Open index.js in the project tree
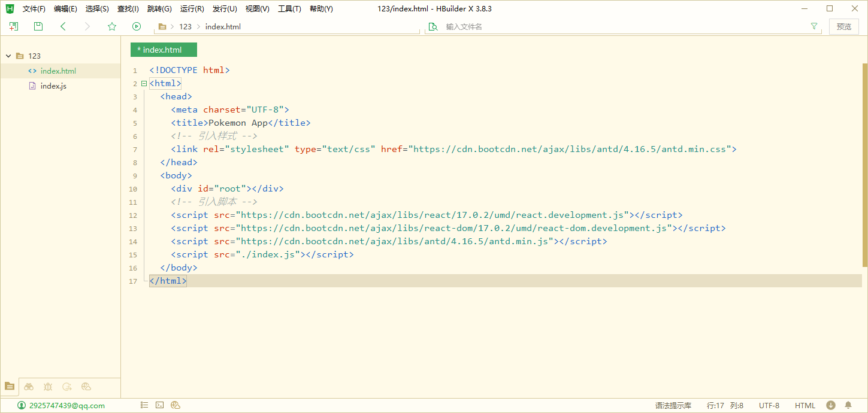The width and height of the screenshot is (868, 413). (x=53, y=86)
